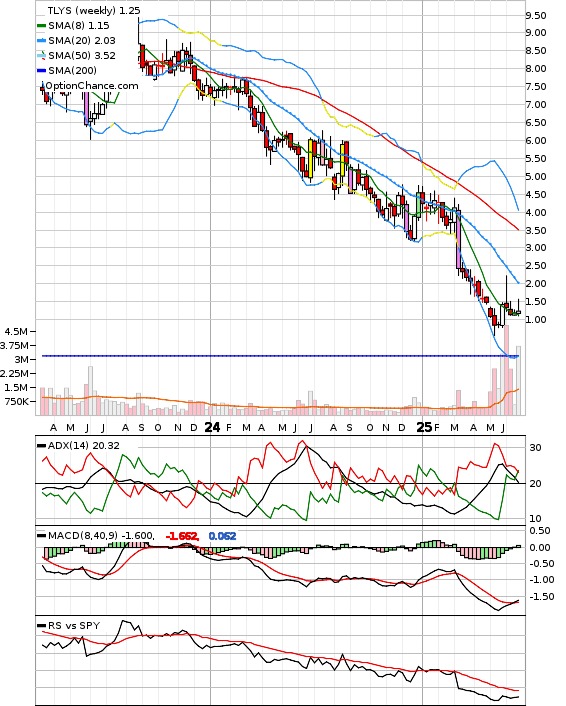
Task: Click the 7.50 price axis label
Action: coord(536,87)
